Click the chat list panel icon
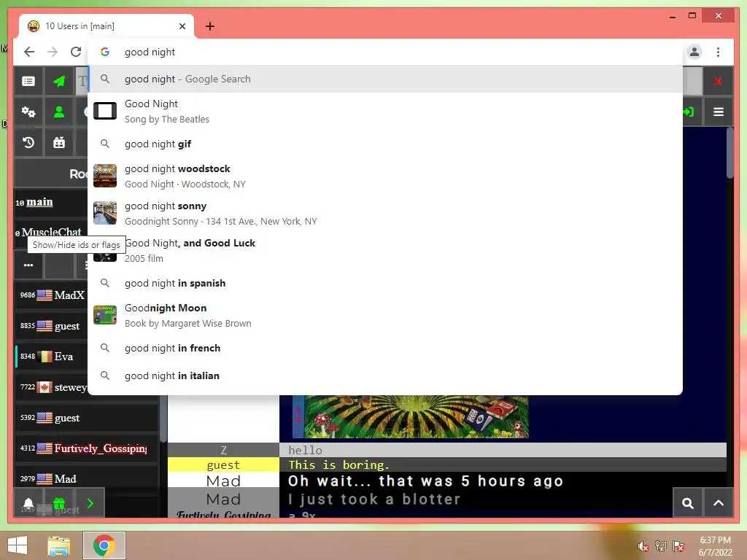Screen dimensions: 747x560 [x=28, y=81]
